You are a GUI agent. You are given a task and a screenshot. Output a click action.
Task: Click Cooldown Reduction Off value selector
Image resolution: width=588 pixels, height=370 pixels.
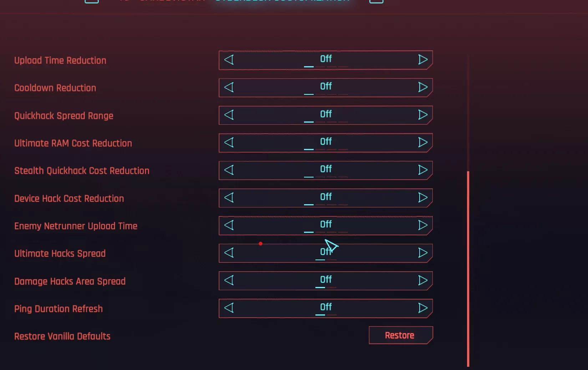coord(326,87)
